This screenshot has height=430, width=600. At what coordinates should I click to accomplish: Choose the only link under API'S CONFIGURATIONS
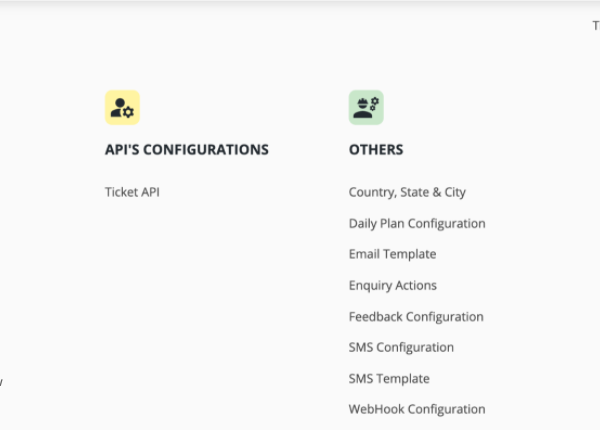coord(132,192)
